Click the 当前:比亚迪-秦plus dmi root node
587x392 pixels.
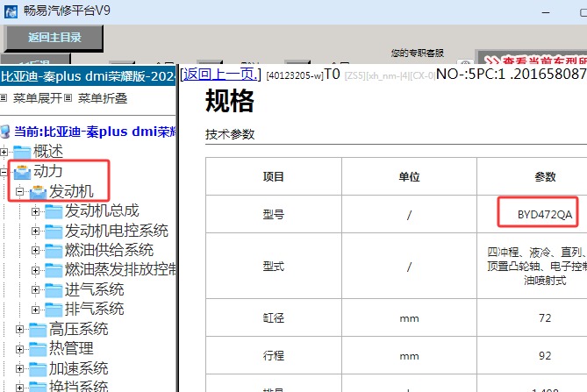pyautogui.click(x=95, y=132)
